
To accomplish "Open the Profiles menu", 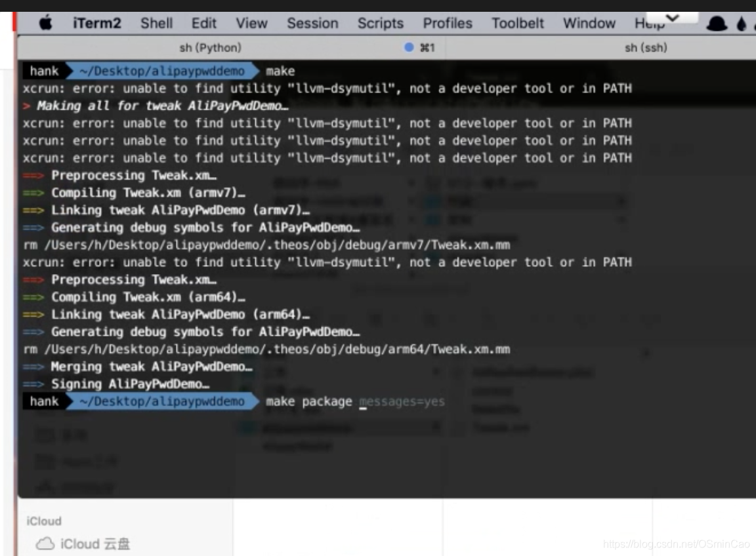I will (x=448, y=23).
